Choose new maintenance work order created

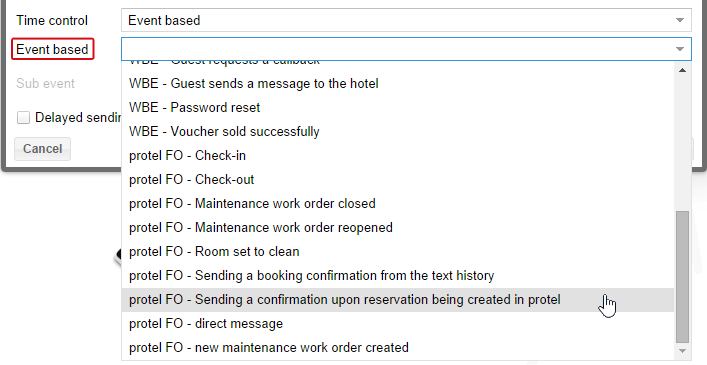(398, 347)
